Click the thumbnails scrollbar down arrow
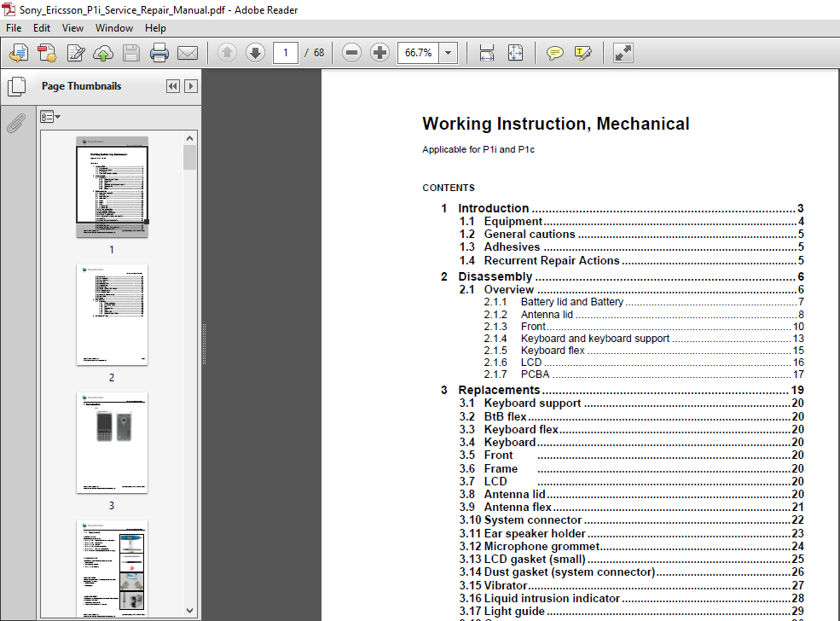This screenshot has height=621, width=840. point(189,610)
